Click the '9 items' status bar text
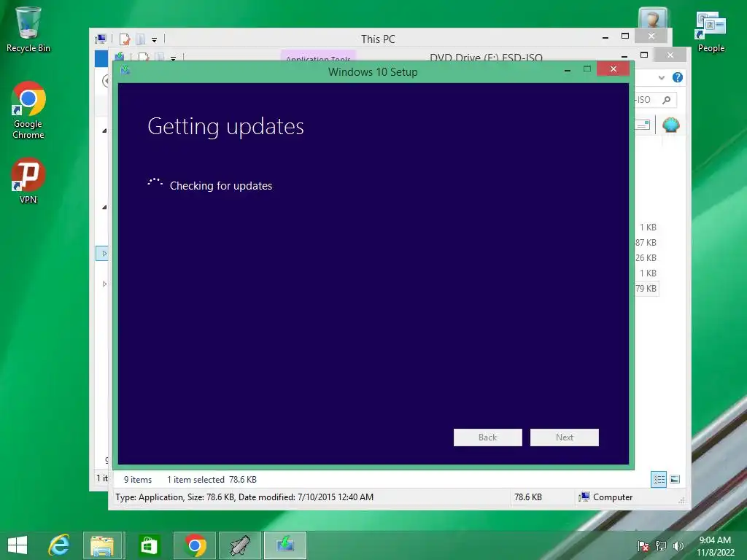This screenshot has height=560, width=747. [x=138, y=480]
